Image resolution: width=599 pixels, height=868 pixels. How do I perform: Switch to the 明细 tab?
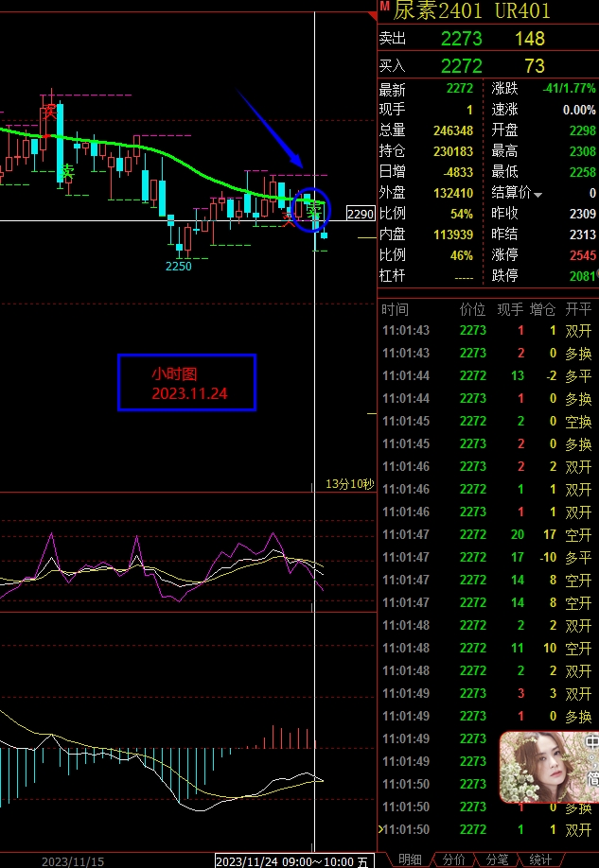(410, 859)
